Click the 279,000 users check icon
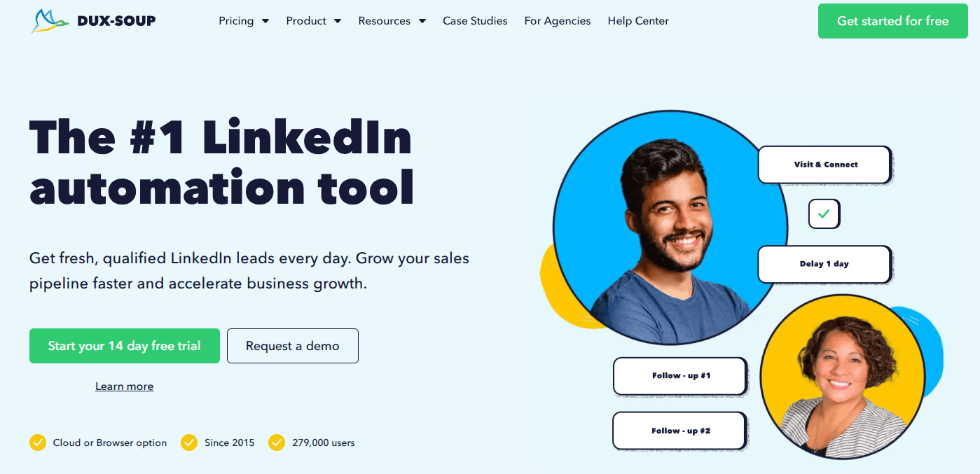This screenshot has width=980, height=474. point(277,442)
